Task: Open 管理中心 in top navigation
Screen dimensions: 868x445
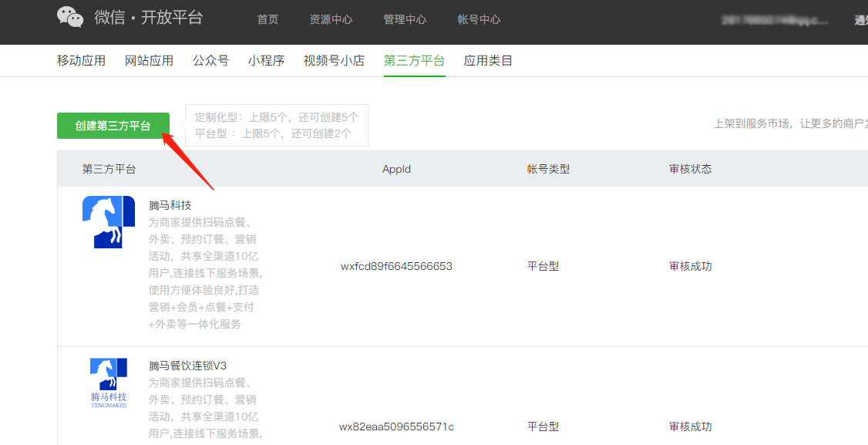Action: click(405, 19)
